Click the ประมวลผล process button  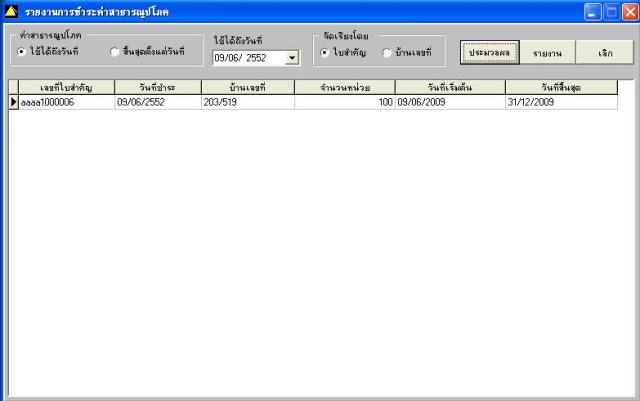tap(489, 53)
